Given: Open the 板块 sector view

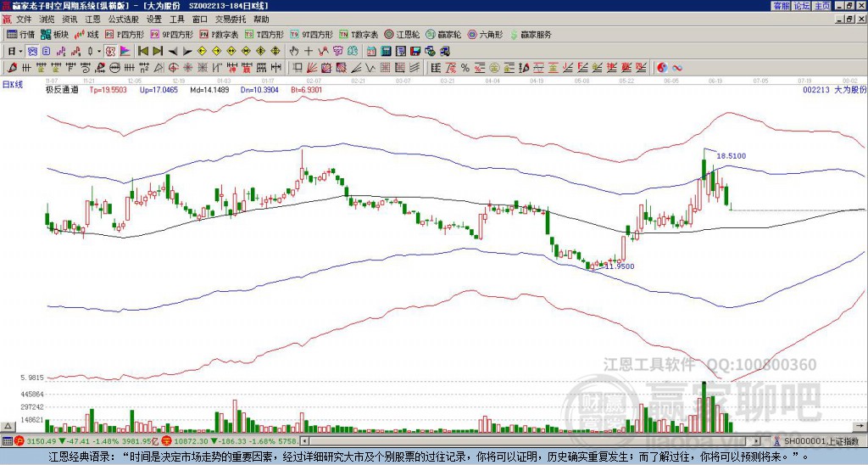Looking at the screenshot, I should click(x=54, y=34).
